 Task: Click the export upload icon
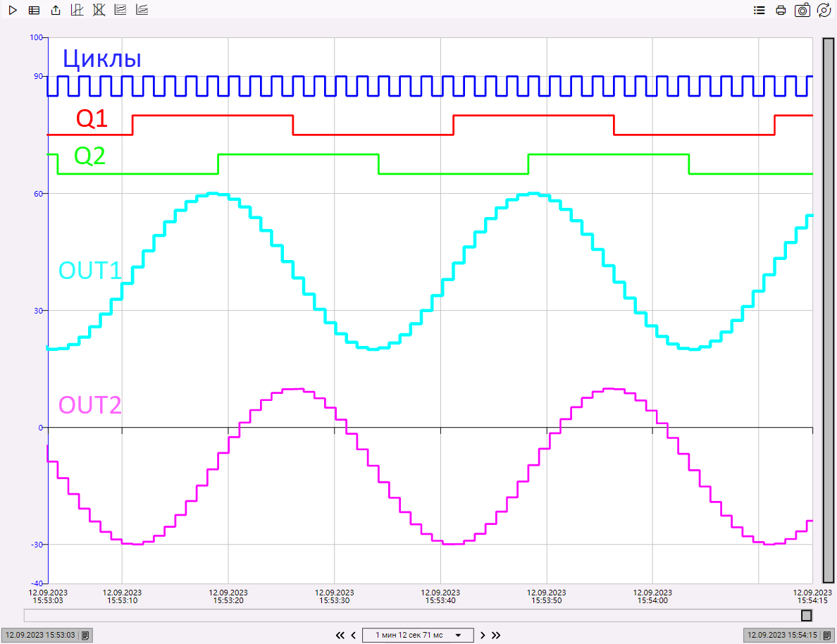coord(56,11)
